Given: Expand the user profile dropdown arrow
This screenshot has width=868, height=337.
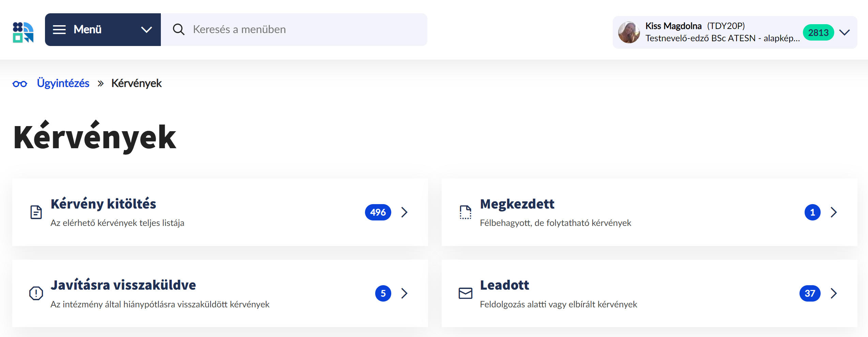Looking at the screenshot, I should coord(844,32).
